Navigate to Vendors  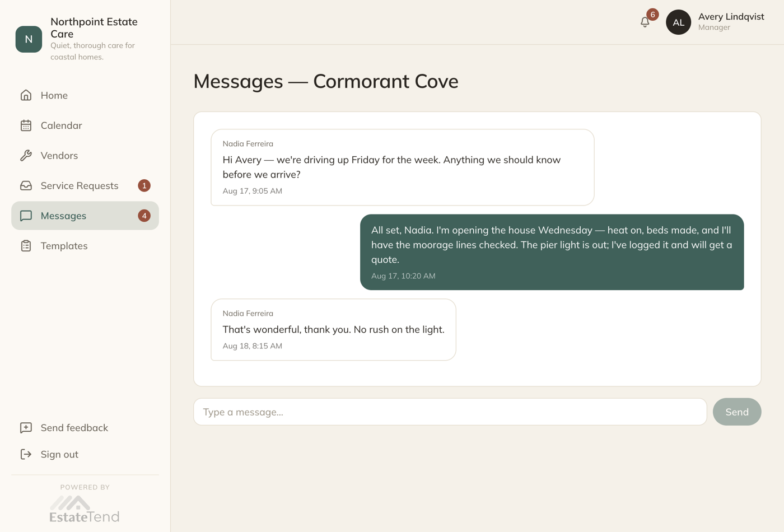85,156
